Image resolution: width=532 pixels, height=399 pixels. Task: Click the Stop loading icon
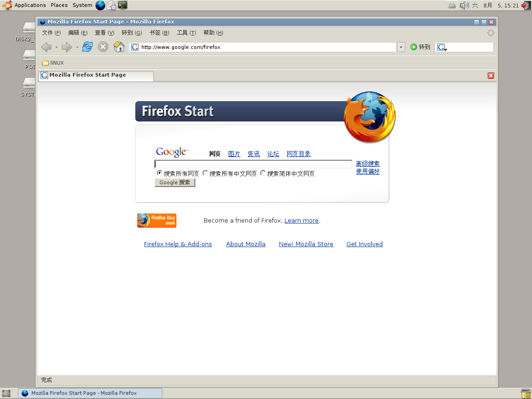[103, 47]
